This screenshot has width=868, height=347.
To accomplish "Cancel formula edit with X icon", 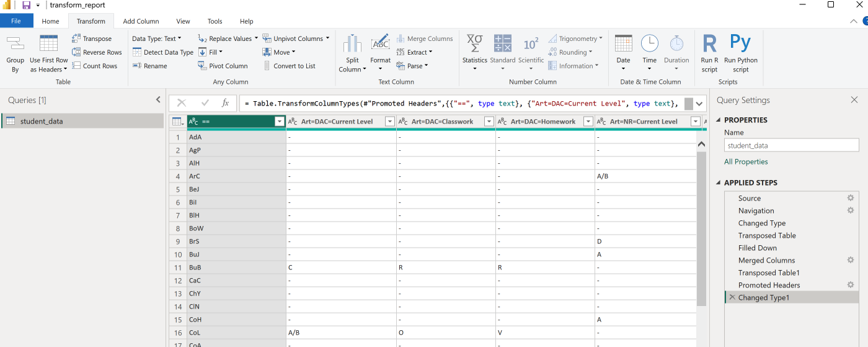I will tap(182, 103).
